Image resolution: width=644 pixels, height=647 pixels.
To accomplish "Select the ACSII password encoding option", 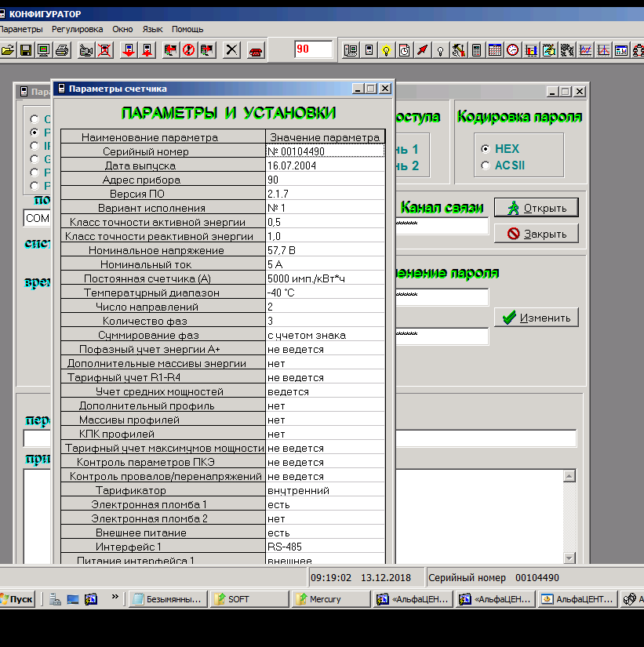I will point(486,165).
